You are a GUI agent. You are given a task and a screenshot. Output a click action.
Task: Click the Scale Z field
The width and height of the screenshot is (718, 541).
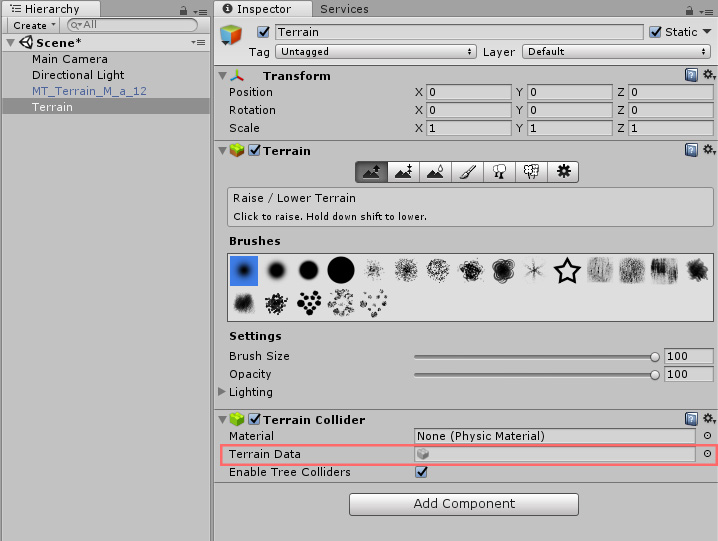(x=670, y=128)
